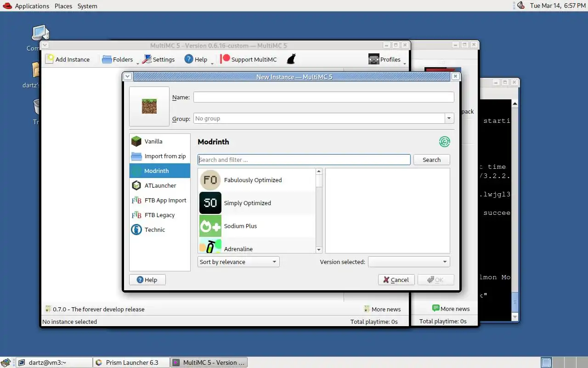This screenshot has height=368, width=588.
Task: Click the grass block instance icon
Action: 149,106
